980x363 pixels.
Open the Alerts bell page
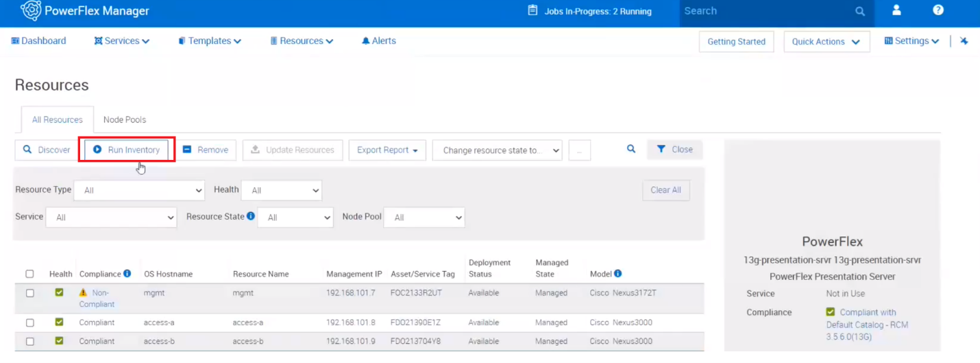[x=379, y=41]
